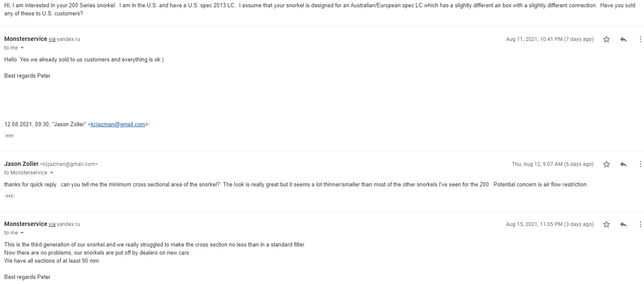Click Jason Zoller sender name
The height and width of the screenshot is (284, 644).
21,164
